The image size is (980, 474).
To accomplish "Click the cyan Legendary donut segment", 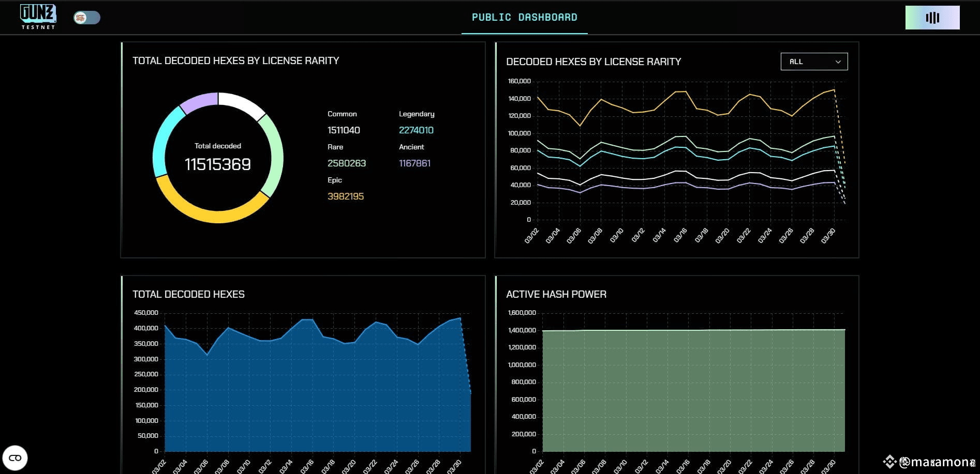I will click(x=163, y=140).
